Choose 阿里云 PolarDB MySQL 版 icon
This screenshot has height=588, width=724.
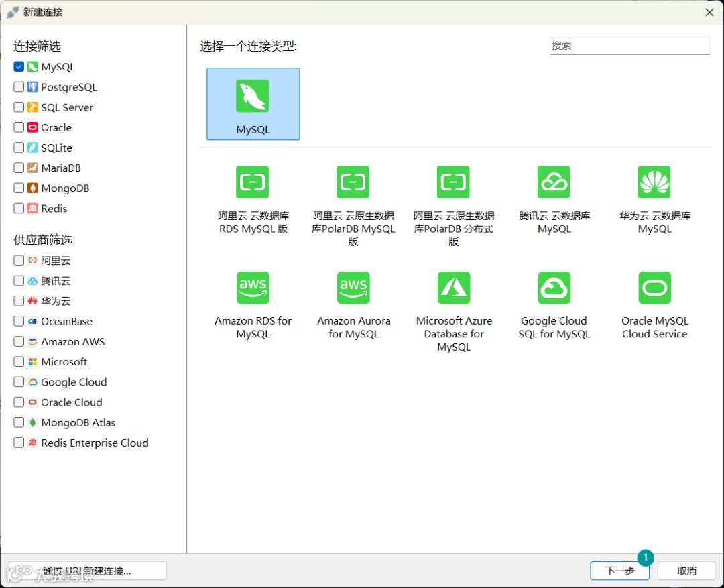point(353,182)
